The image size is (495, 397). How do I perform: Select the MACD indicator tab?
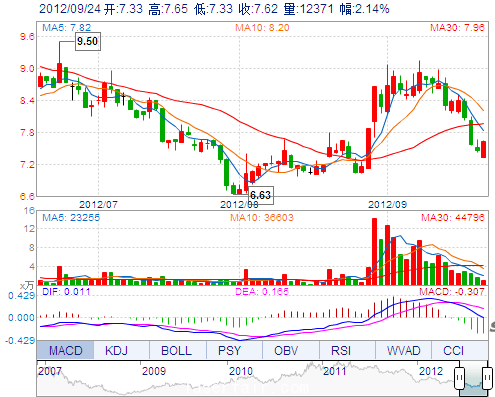coord(65,350)
